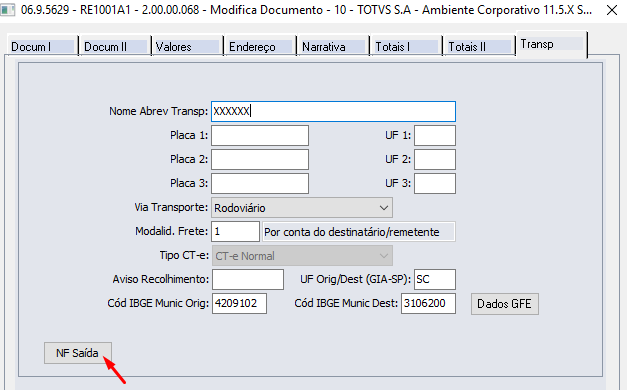The image size is (627, 390).
Task: Focus the Placa 1 field
Action: 260,136
